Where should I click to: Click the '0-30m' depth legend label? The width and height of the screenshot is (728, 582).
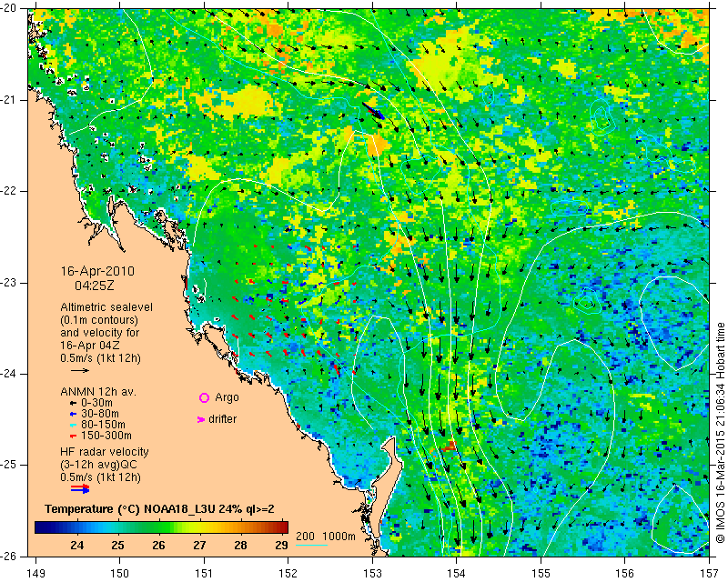tap(96, 402)
